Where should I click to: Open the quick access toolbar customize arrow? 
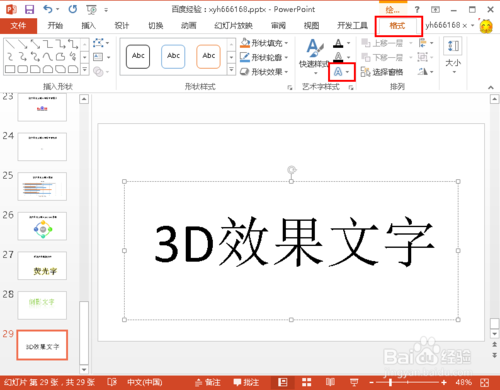click(106, 10)
